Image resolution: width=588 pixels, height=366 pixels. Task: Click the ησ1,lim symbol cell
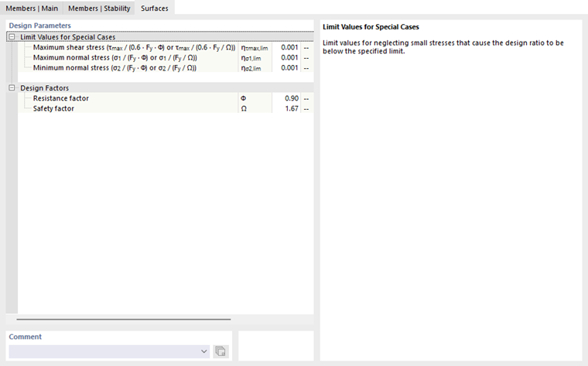click(255, 57)
